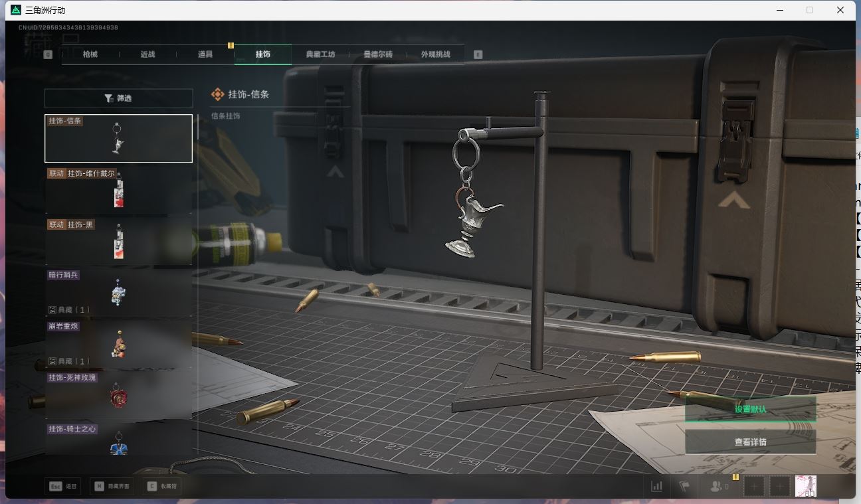Viewport: 861px width, 504px height.
Task: Click the Q previous-tab key icon
Action: (x=48, y=54)
